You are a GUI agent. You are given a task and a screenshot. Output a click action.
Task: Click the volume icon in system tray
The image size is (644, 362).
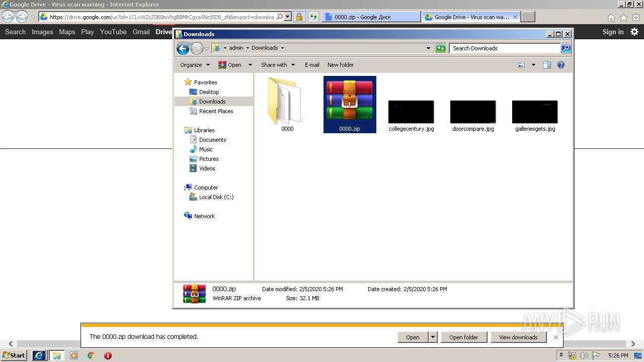tap(583, 355)
